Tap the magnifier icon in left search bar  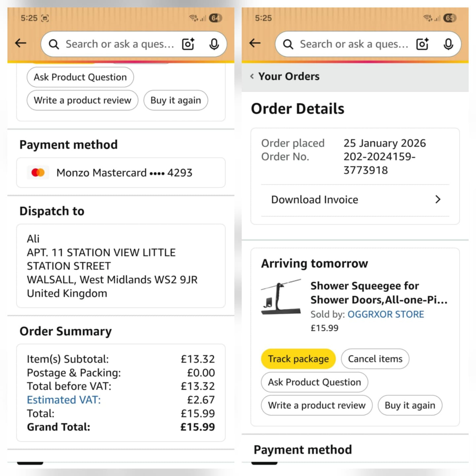point(54,44)
